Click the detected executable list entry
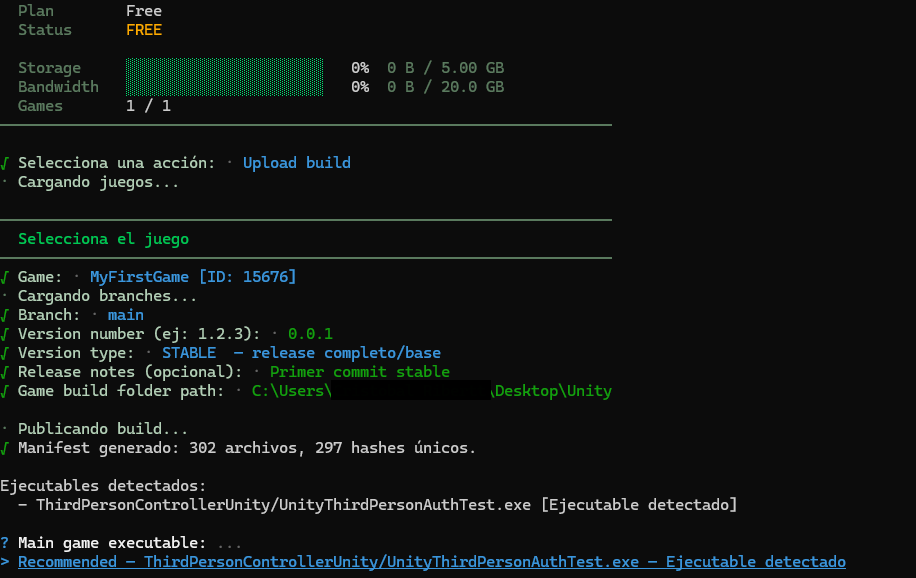The height and width of the screenshot is (578, 916). 377,505
